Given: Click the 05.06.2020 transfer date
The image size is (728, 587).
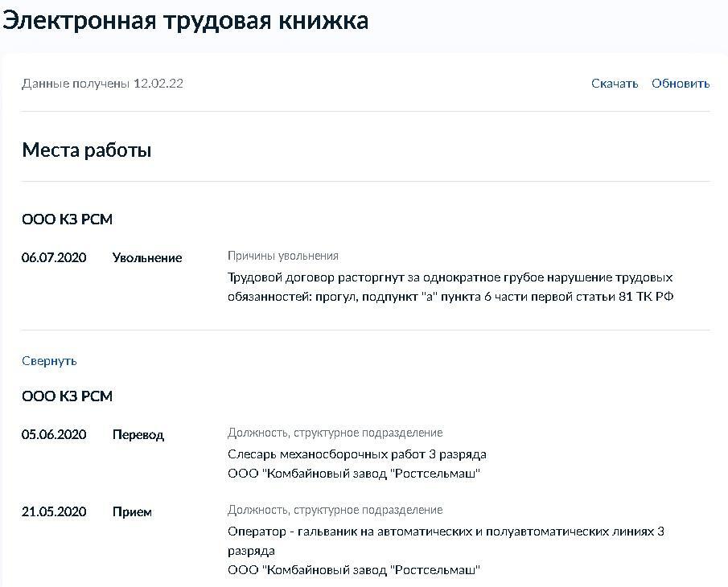Looking at the screenshot, I should (x=54, y=435).
